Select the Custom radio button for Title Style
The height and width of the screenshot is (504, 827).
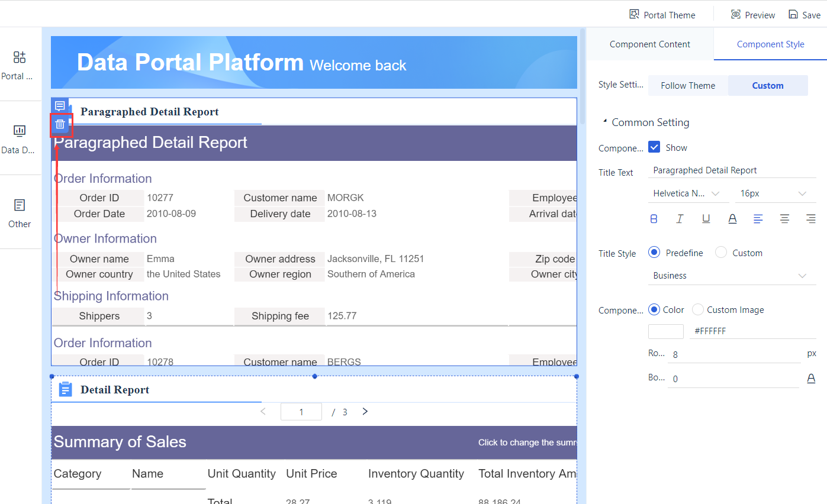[721, 253]
